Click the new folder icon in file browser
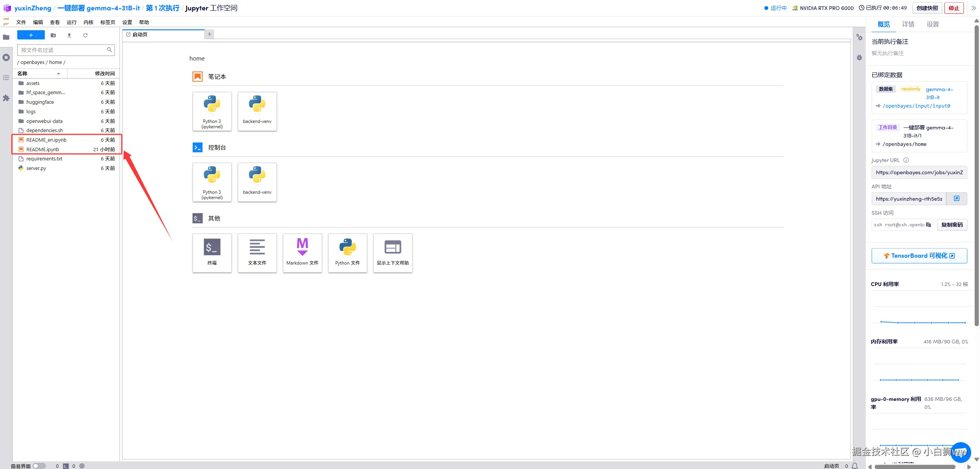This screenshot has height=469, width=980. tap(53, 35)
